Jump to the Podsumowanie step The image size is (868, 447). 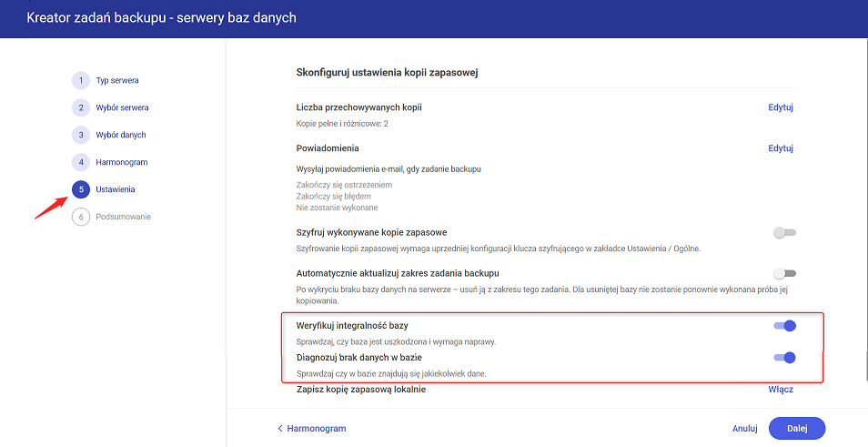click(123, 217)
